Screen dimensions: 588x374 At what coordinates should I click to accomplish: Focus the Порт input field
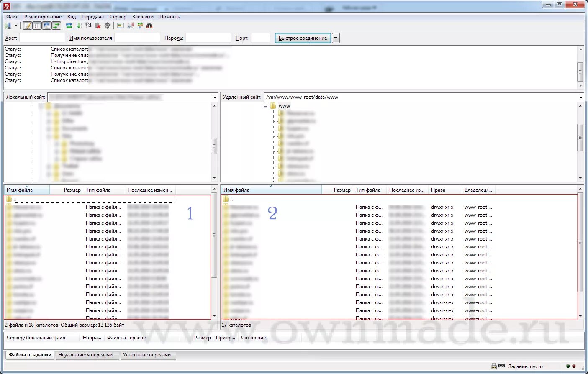click(260, 38)
